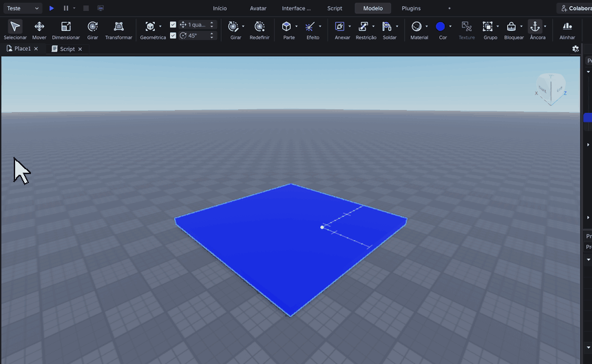The height and width of the screenshot is (364, 592).
Task: Open the device emulator monitor icon
Action: point(101,8)
